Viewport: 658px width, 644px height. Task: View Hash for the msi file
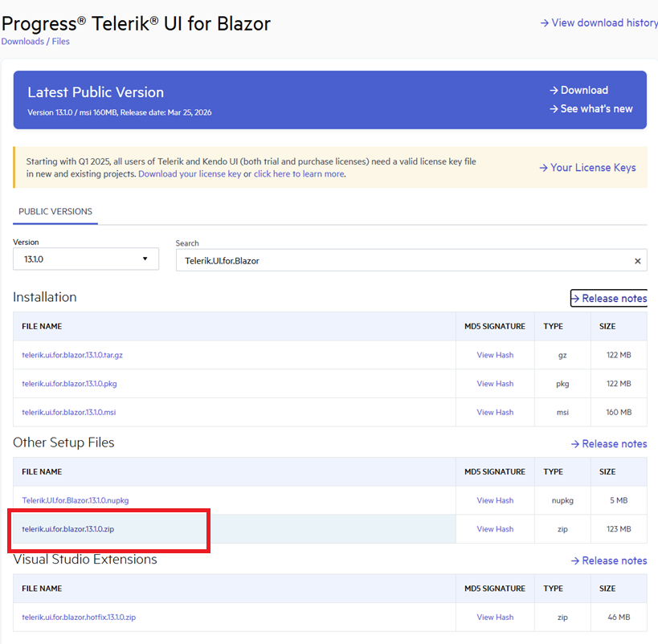pos(495,413)
